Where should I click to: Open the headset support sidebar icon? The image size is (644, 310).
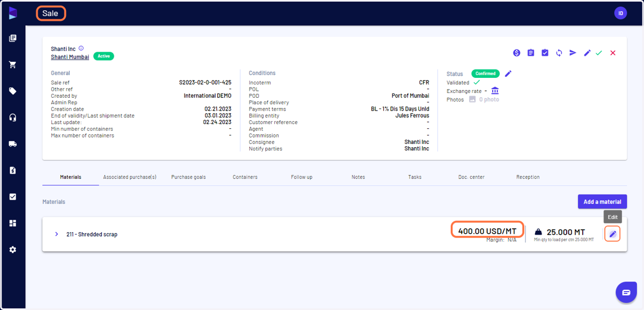[13, 118]
